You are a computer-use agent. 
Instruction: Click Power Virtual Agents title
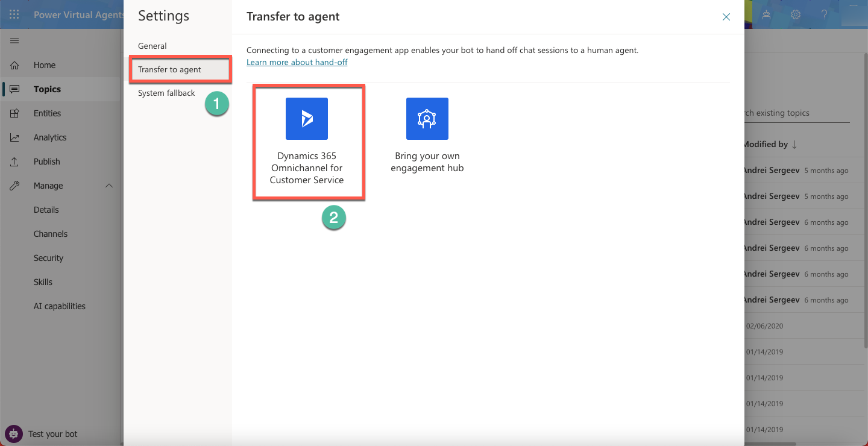[78, 15]
